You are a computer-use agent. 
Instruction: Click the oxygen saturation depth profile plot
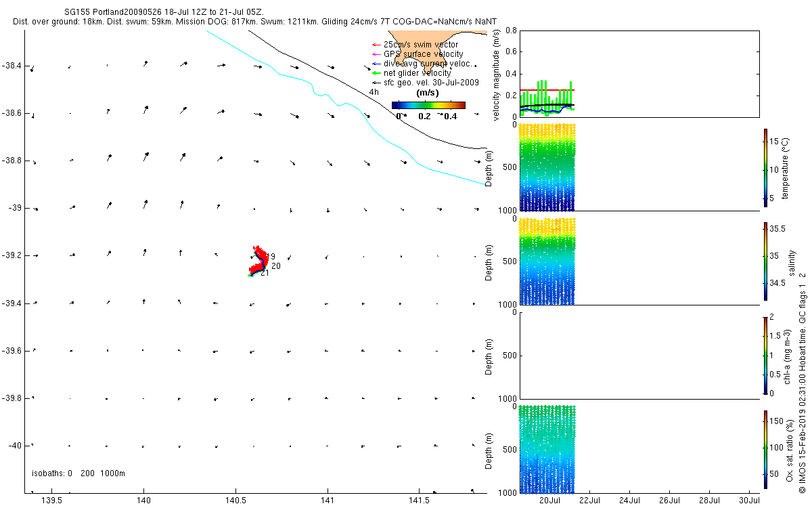tap(547, 449)
